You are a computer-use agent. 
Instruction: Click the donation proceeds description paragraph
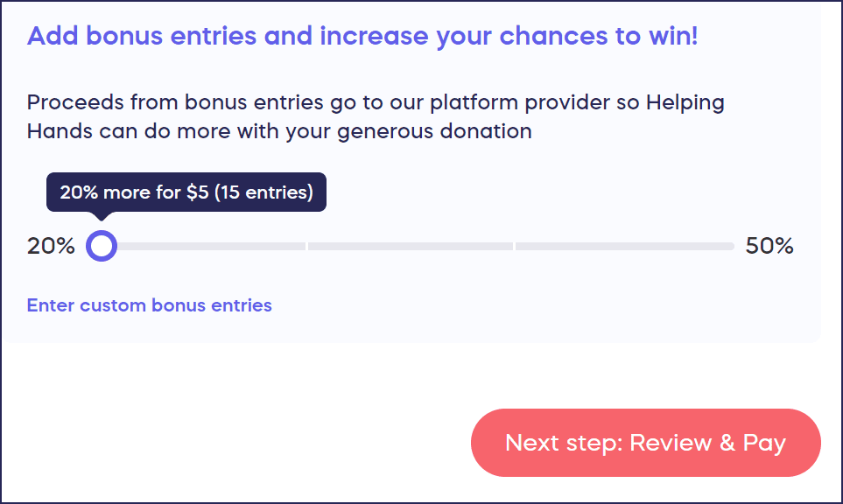(x=375, y=116)
